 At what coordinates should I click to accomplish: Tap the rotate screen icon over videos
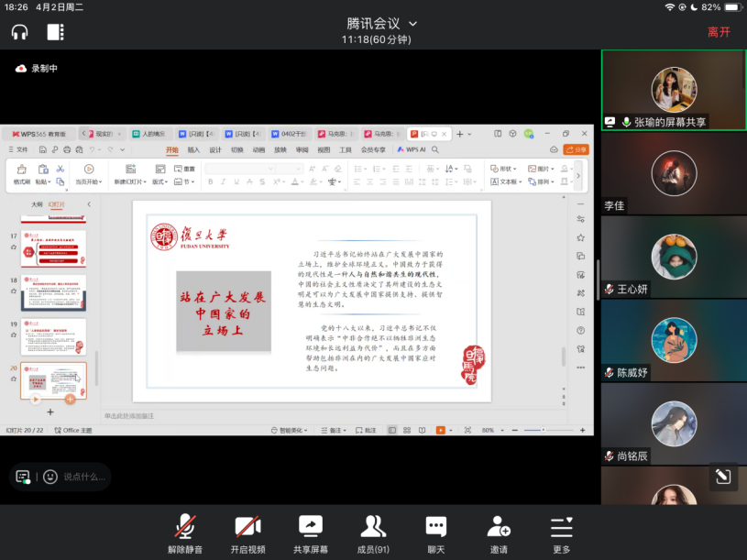point(722,476)
